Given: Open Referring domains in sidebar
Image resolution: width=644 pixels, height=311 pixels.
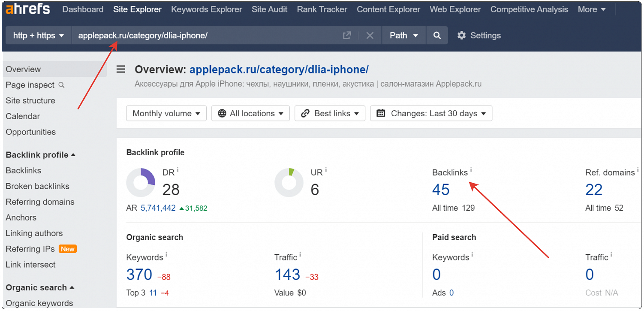Looking at the screenshot, I should pyautogui.click(x=40, y=202).
